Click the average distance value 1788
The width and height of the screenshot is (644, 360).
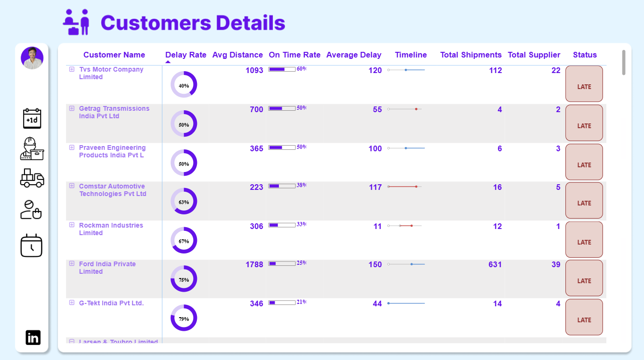(254, 265)
